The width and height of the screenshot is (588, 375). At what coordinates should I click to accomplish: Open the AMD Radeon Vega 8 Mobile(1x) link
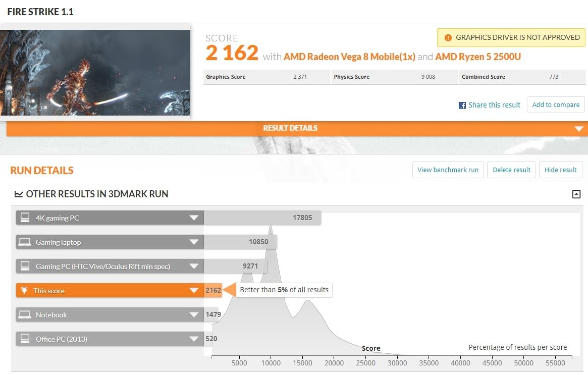coord(349,57)
